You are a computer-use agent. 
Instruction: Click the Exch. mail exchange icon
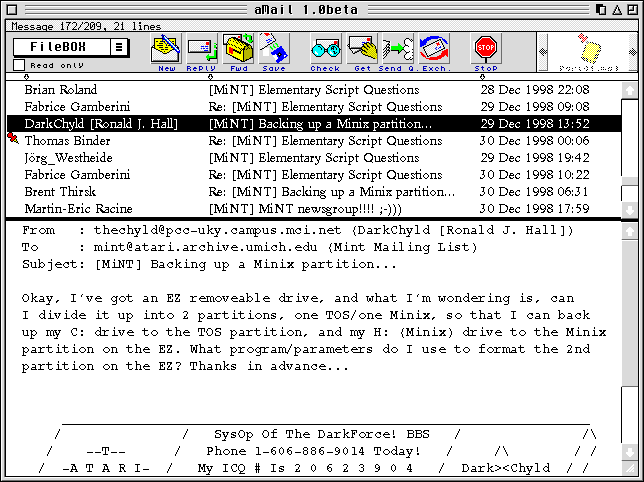(x=433, y=51)
